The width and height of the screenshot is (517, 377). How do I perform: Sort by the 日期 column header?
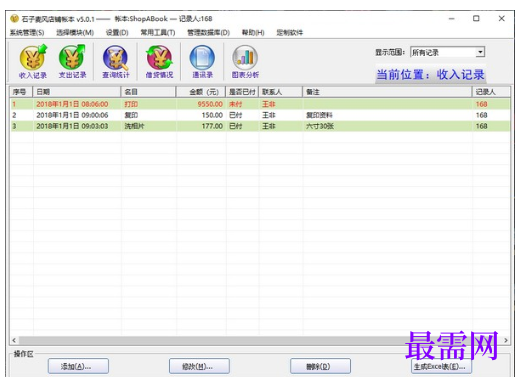tap(77, 92)
